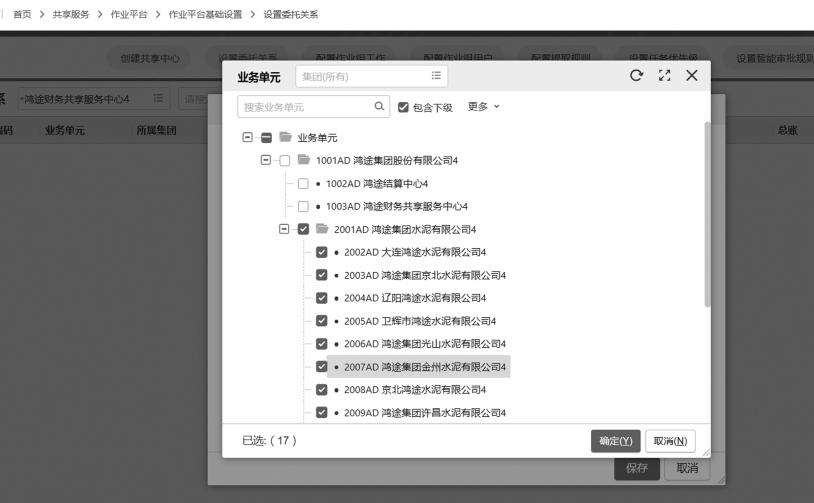Click list icon beside 鸿途财务共享服务中心4 field
Image resolution: width=814 pixels, height=503 pixels.
coord(158,99)
